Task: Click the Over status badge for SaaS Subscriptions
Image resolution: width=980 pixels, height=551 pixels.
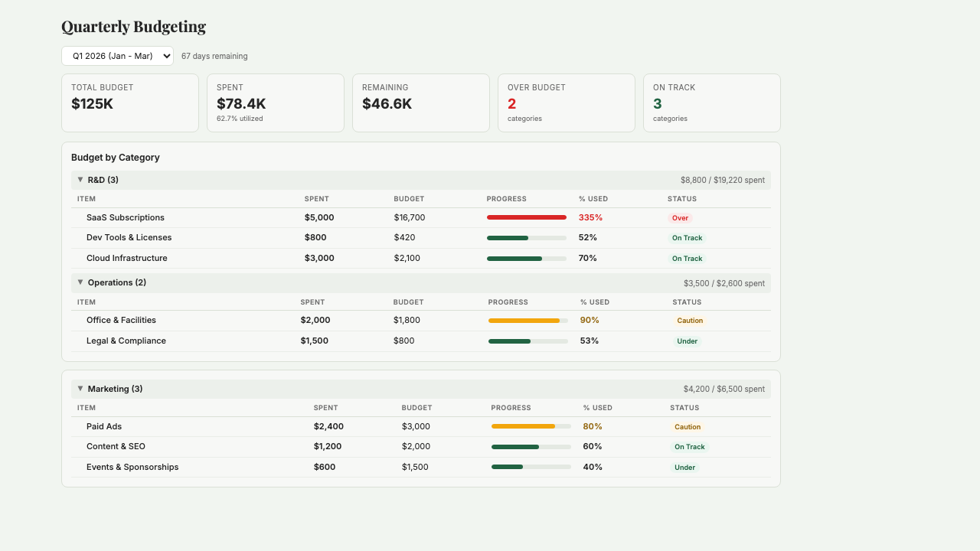Action: point(680,217)
